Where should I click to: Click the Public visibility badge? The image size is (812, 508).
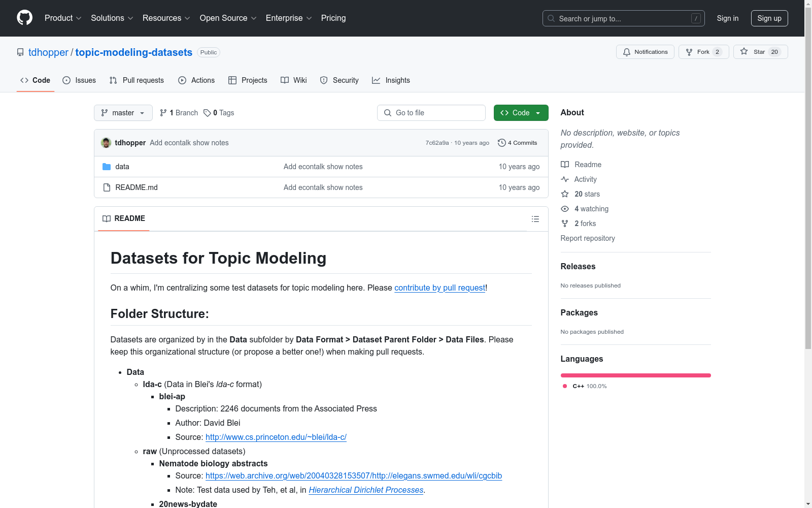coord(209,52)
